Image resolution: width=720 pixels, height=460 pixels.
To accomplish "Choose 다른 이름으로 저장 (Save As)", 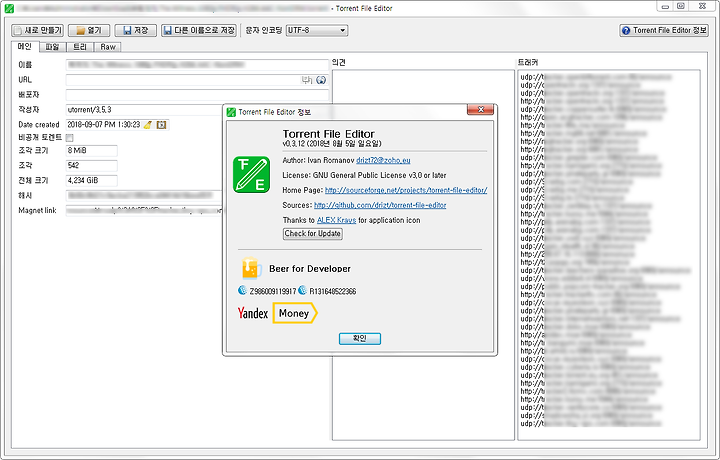I will [x=199, y=30].
